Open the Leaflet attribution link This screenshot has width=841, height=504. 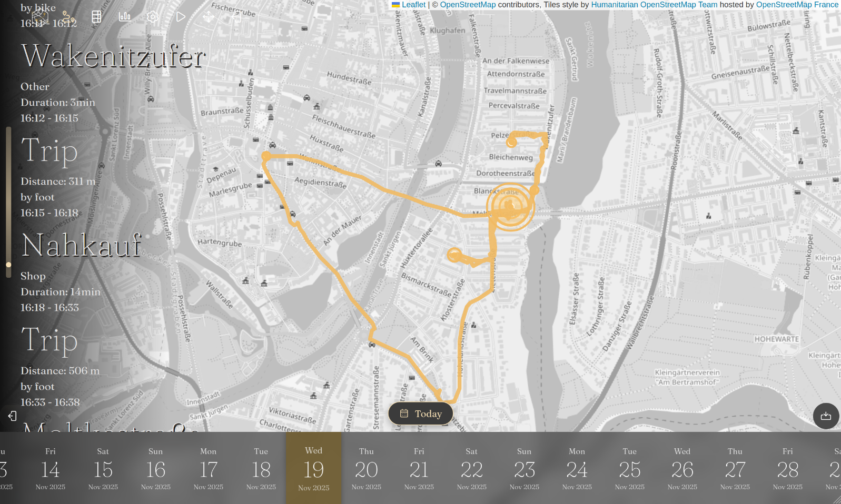(x=413, y=5)
